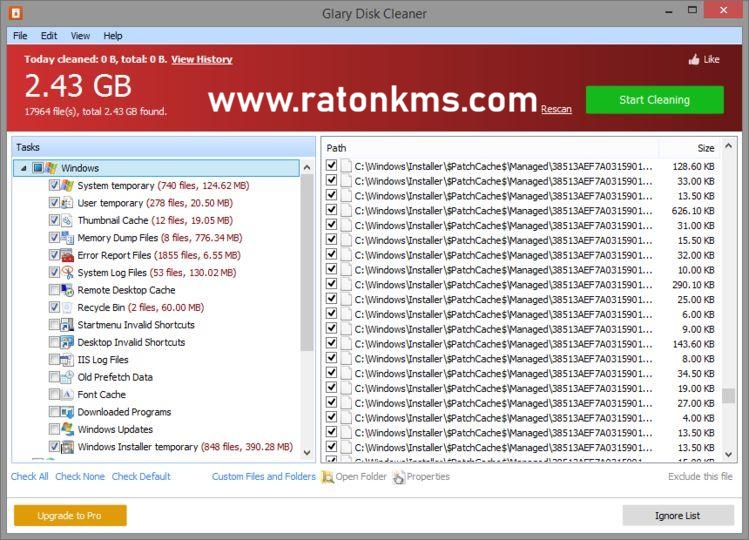Uncheck the file row sized 33.00 KB
The height and width of the screenshot is (540, 749).
point(331,181)
